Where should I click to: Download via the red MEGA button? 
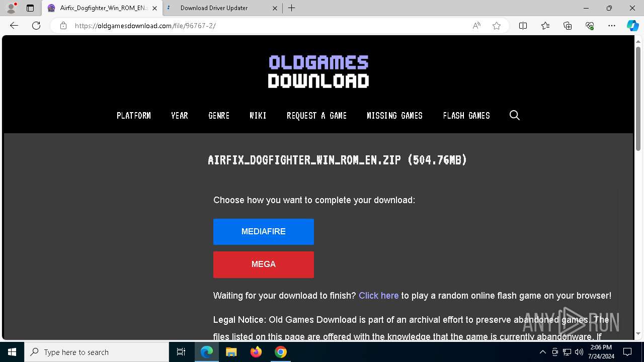click(x=264, y=264)
